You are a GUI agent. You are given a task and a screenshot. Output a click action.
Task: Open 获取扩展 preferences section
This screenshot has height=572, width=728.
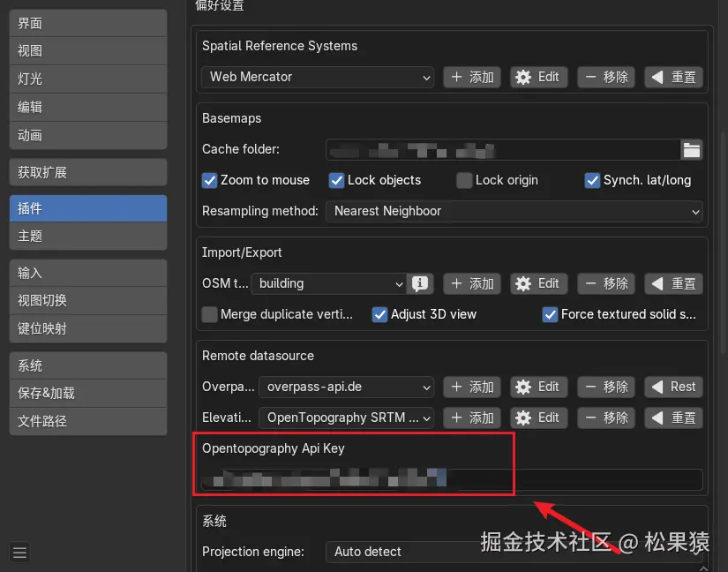point(88,173)
